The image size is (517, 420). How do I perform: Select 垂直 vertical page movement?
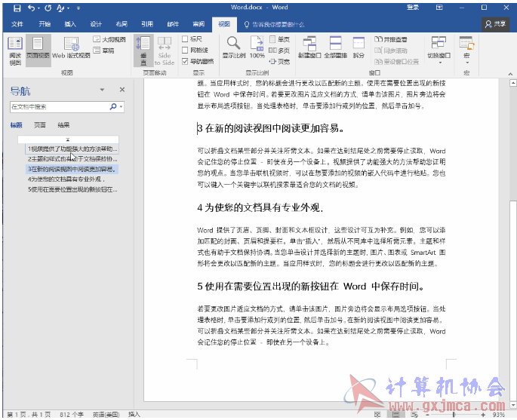click(x=143, y=51)
